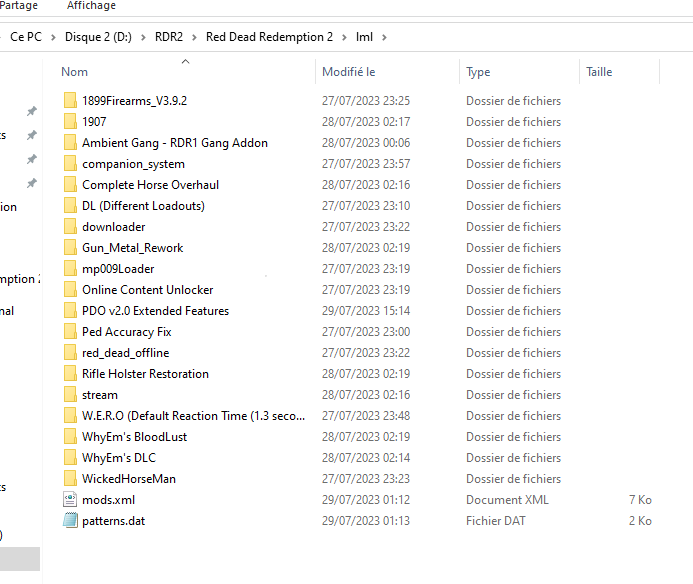Expand the chevron after RDR2 breadcrumb
Image resolution: width=693 pixels, height=584 pixels.
coord(194,37)
